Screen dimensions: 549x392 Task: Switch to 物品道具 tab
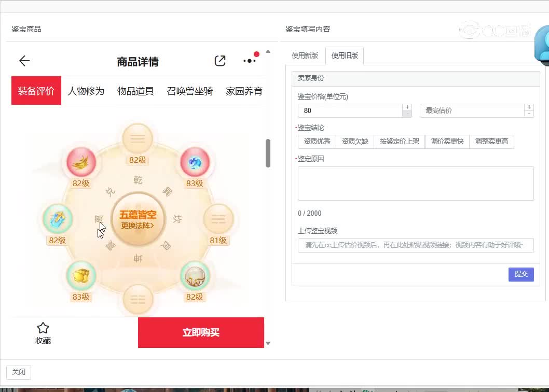click(135, 91)
